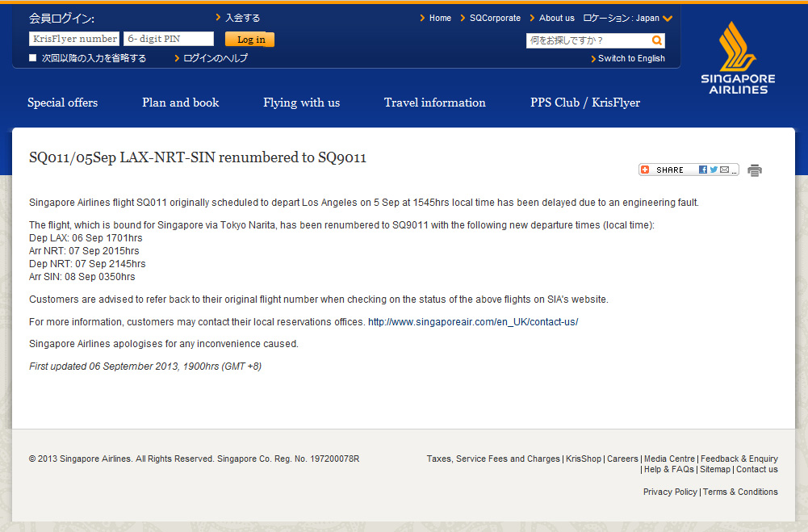Open Feedback & Enquiry footer link
Viewport: 808px width, 532px height.
click(739, 459)
